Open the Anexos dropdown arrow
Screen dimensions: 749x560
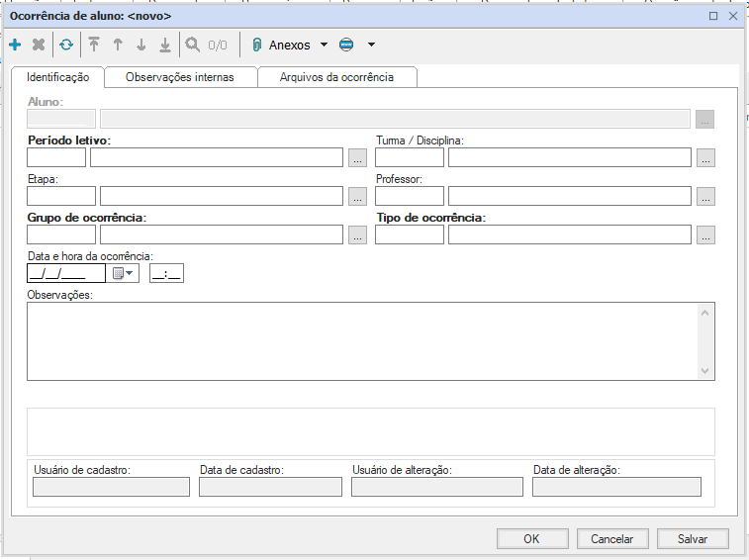324,45
